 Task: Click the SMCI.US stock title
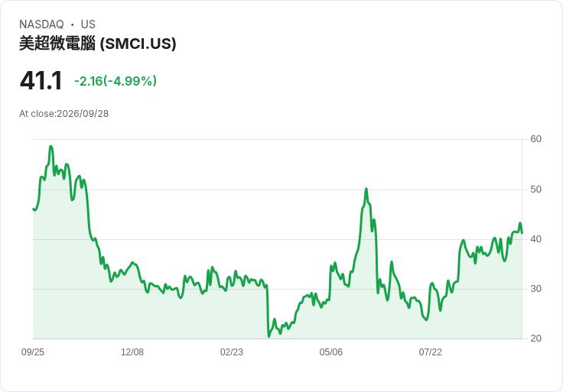click(98, 44)
